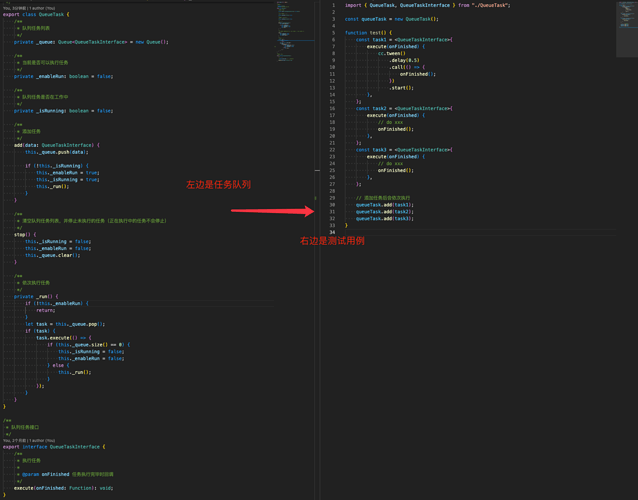Click the '.start();' line

point(401,88)
